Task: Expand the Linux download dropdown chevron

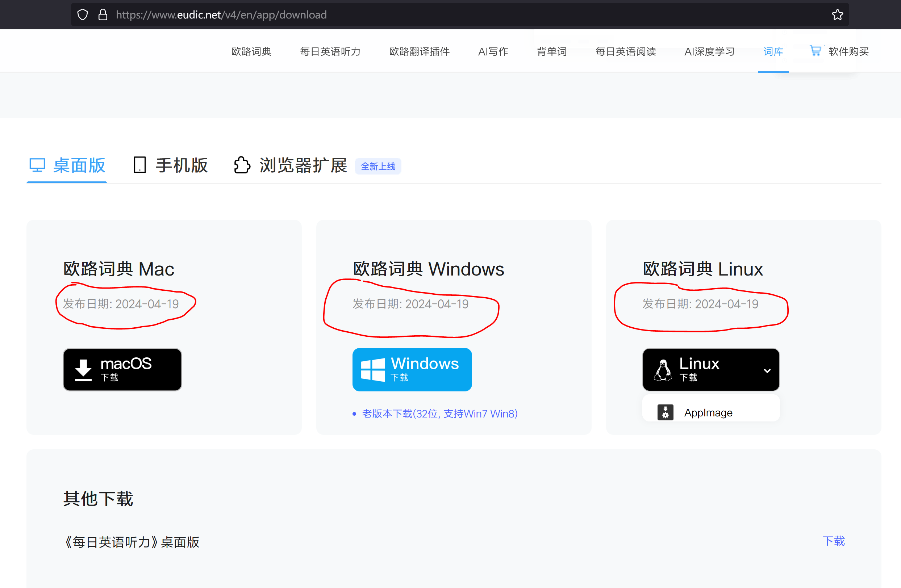Action: (x=767, y=370)
